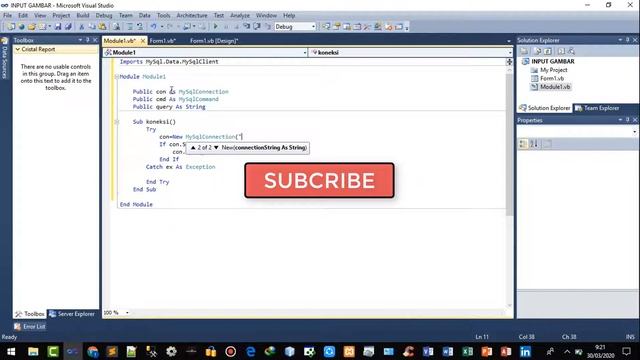Screen dimensions: 640x360
Task: Click the Cut scissors toolbar icon
Action: [82, 27]
